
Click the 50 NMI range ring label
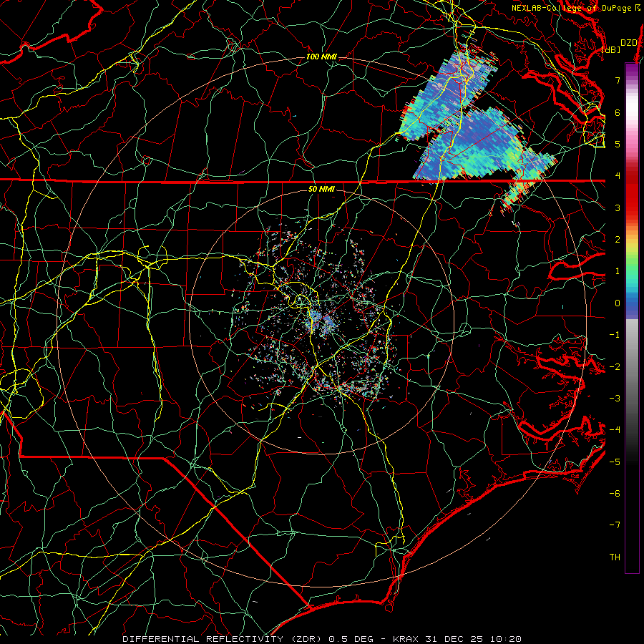pos(321,189)
